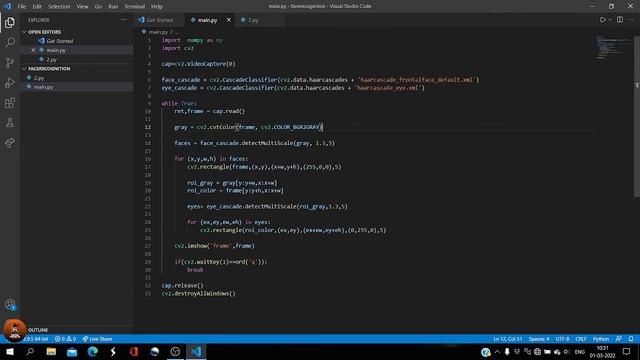Open the Selection menu
This screenshot has height=360, width=640.
[59, 7]
